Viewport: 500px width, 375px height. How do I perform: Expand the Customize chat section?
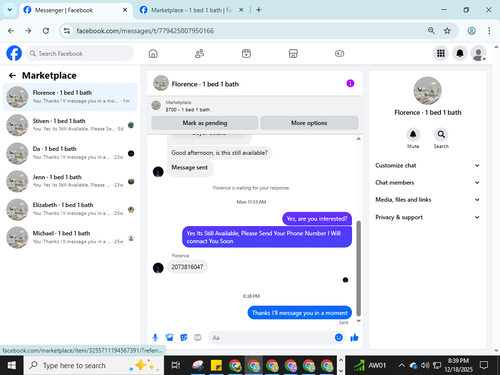427,165
